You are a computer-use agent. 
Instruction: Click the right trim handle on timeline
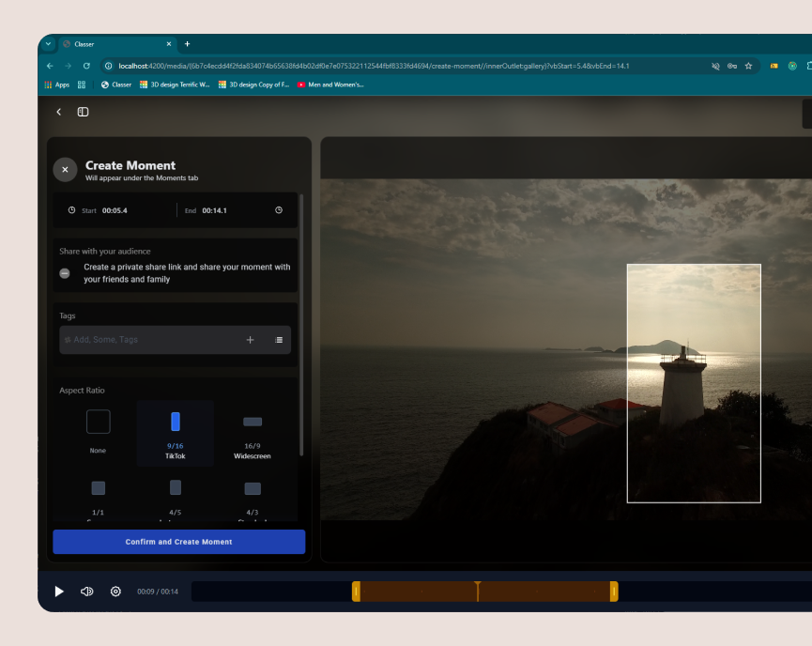coord(614,592)
